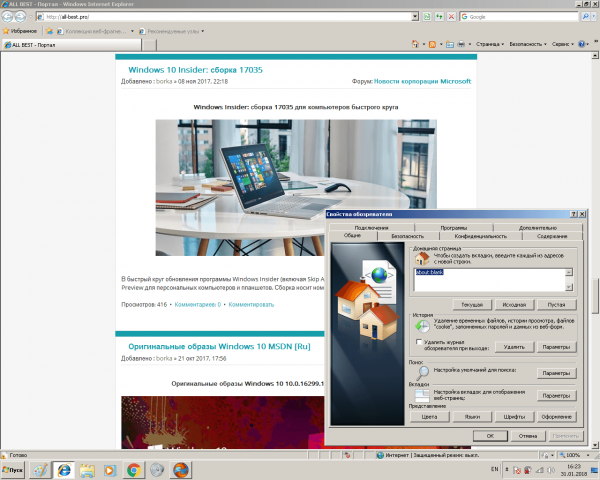Open the disc utility taskbar icon
600x480 pixels.
(157, 470)
